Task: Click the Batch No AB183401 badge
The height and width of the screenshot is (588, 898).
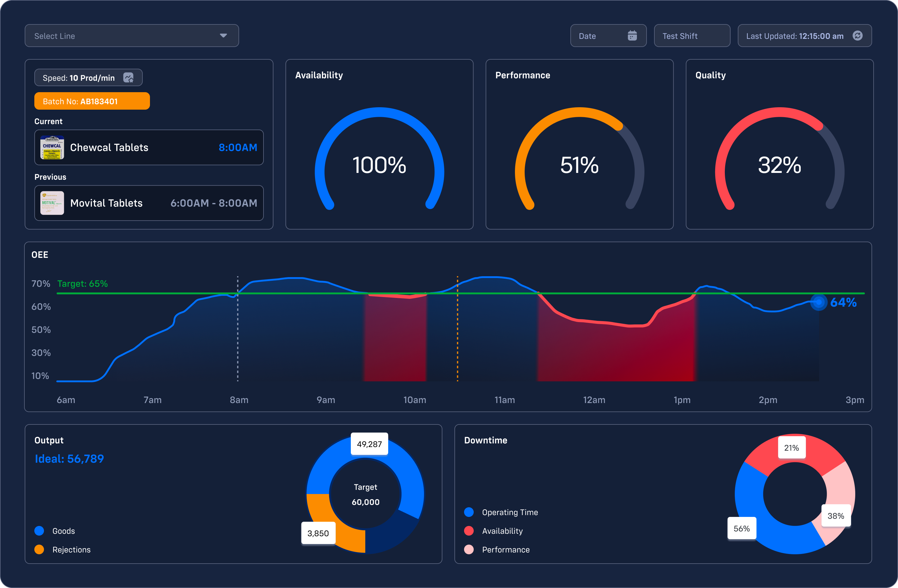Action: 92,101
